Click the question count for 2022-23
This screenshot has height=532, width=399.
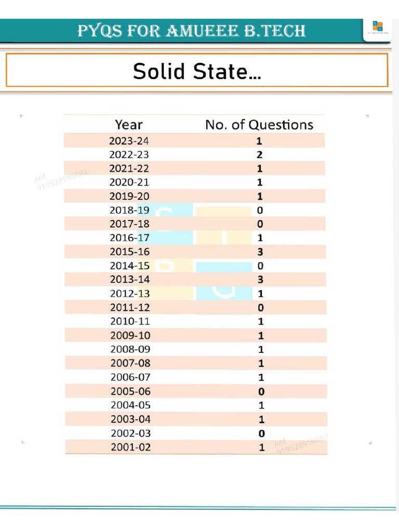260,155
